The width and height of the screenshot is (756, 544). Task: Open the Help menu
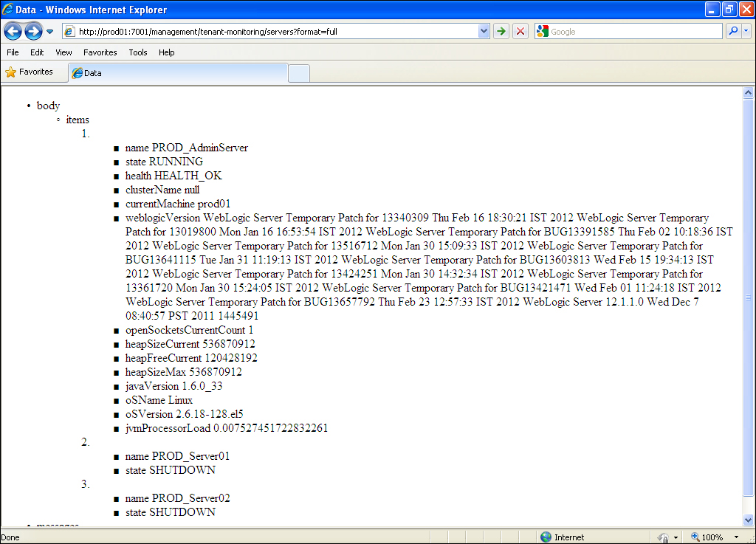coord(167,52)
